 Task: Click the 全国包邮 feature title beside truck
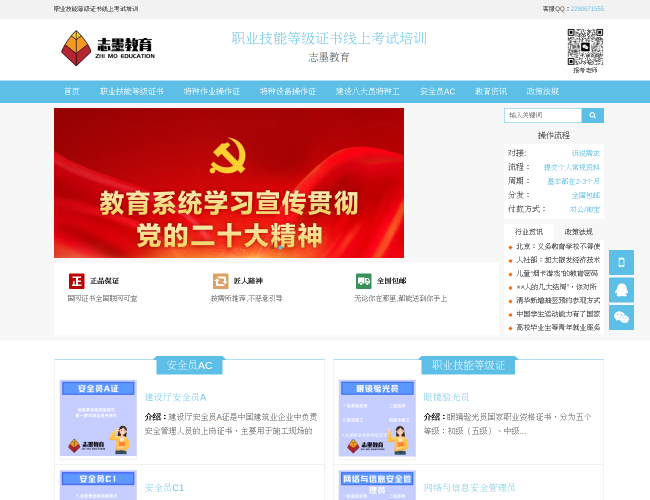pyautogui.click(x=391, y=281)
